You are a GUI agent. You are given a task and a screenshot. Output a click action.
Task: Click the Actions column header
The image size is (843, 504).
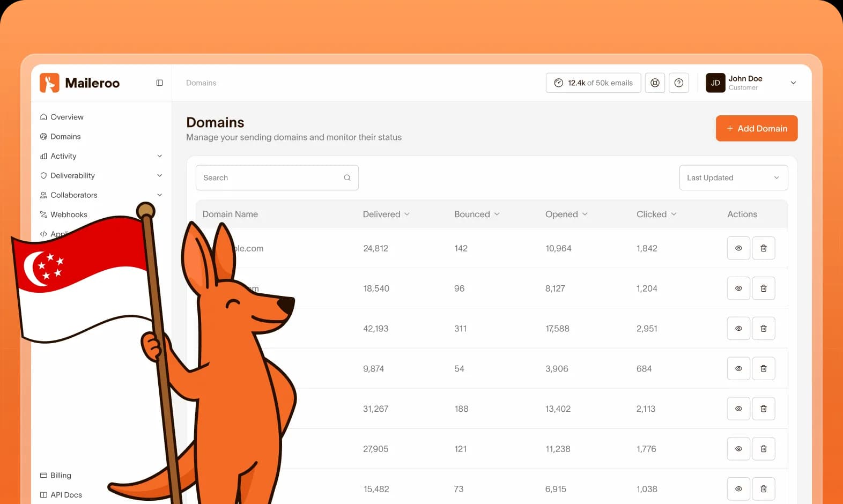point(742,214)
